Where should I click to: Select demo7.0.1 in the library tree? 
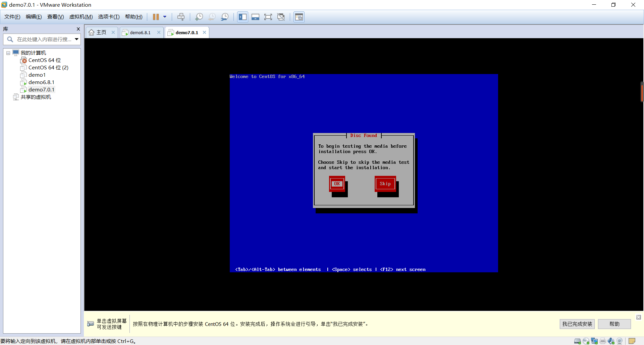41,90
